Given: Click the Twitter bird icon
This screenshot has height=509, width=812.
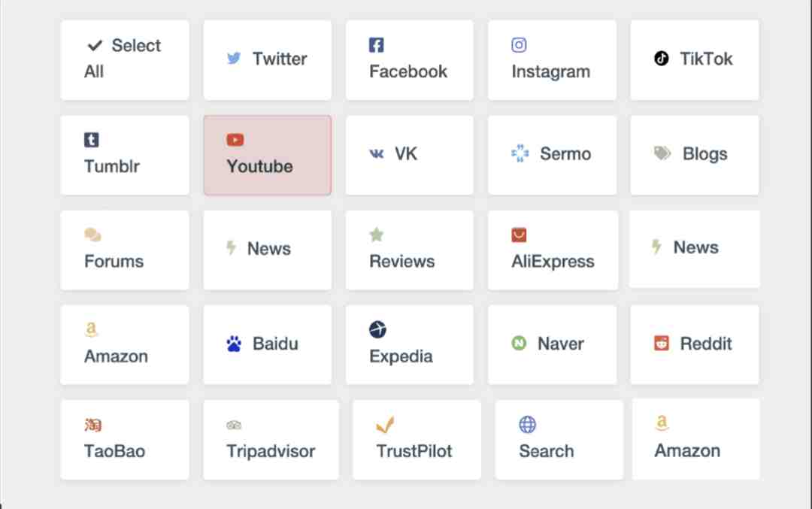Looking at the screenshot, I should pyautogui.click(x=234, y=58).
